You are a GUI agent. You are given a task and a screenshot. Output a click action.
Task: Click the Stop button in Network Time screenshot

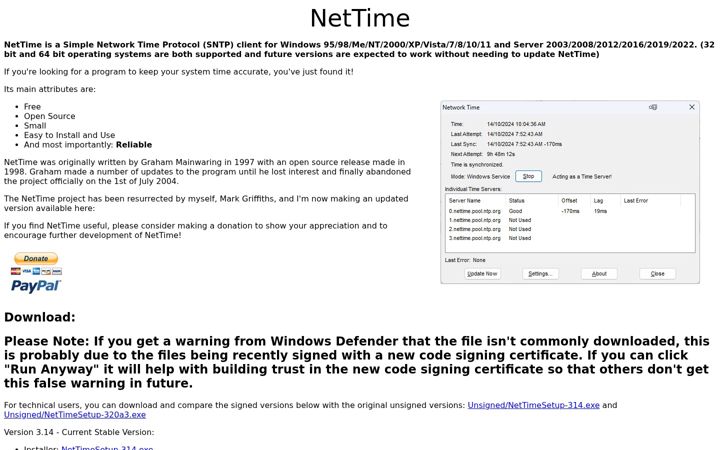tap(528, 176)
